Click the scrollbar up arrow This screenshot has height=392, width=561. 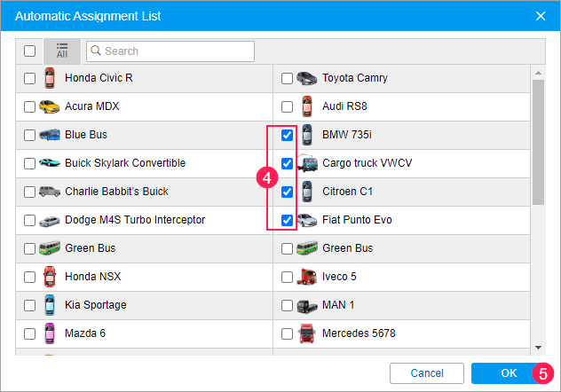538,73
